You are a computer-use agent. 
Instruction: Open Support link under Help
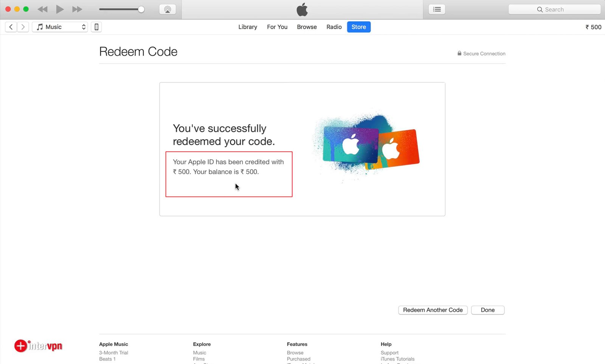[389, 353]
